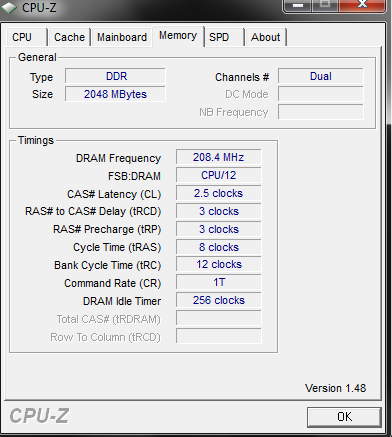The image size is (392, 437).
Task: Click the empty NB Frequency field
Action: (x=321, y=112)
